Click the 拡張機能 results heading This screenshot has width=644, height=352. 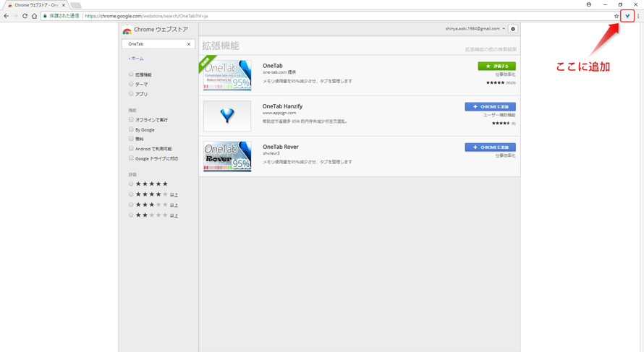point(221,46)
